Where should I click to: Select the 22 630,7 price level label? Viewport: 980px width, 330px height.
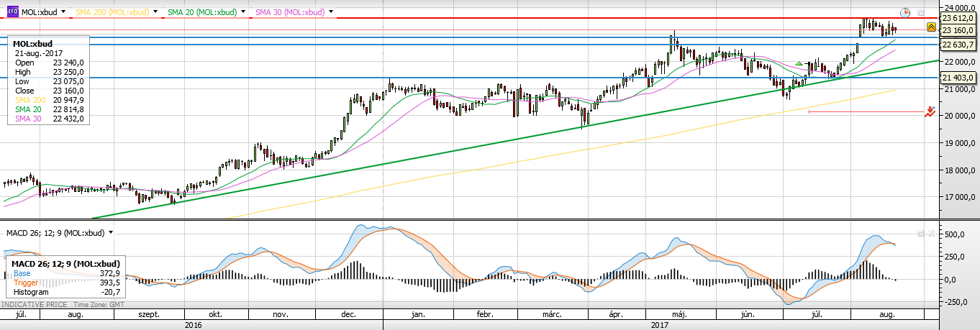[958, 45]
